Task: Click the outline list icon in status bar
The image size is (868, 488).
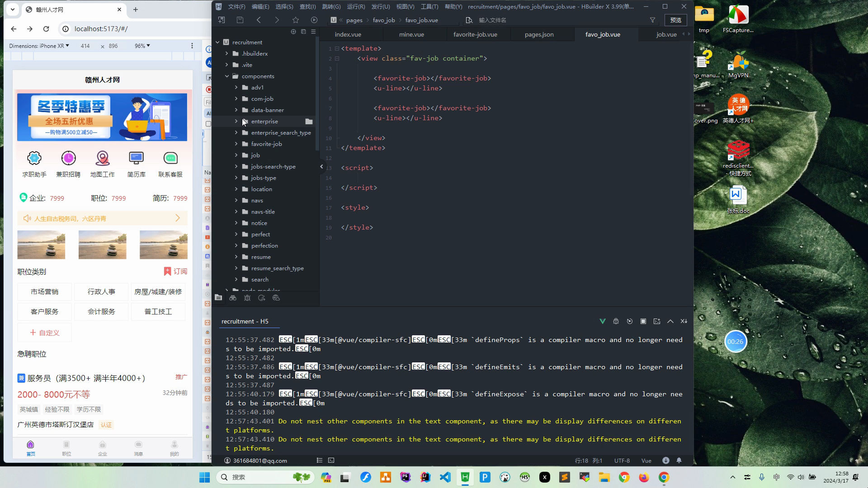Action: (320, 460)
